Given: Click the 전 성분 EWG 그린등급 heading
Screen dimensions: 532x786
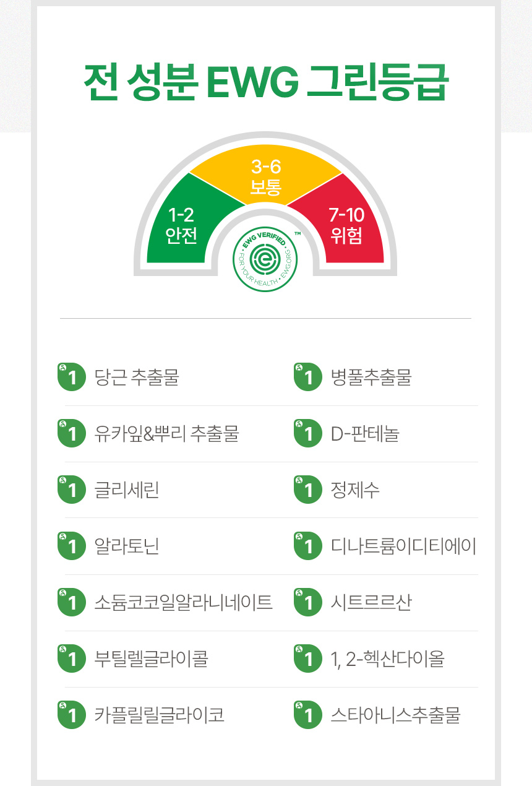Looking at the screenshot, I should 265,83.
